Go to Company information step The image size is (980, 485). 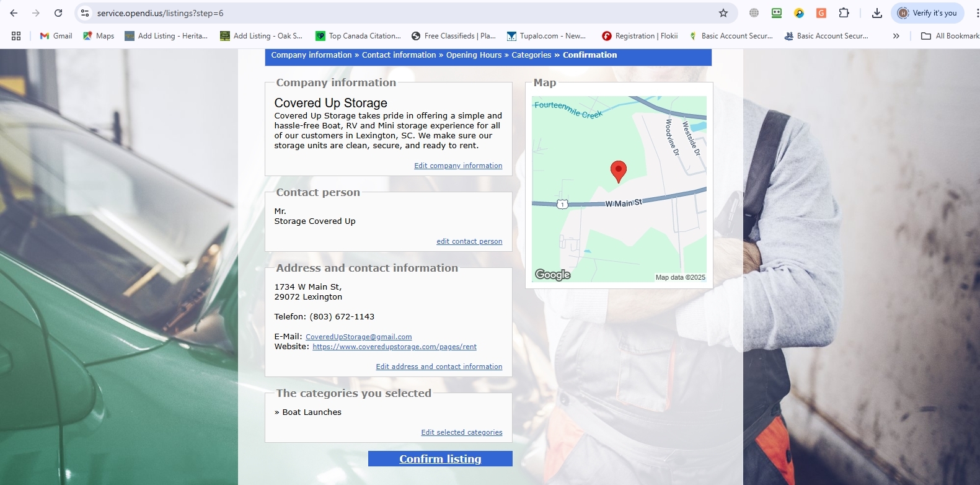pos(311,55)
